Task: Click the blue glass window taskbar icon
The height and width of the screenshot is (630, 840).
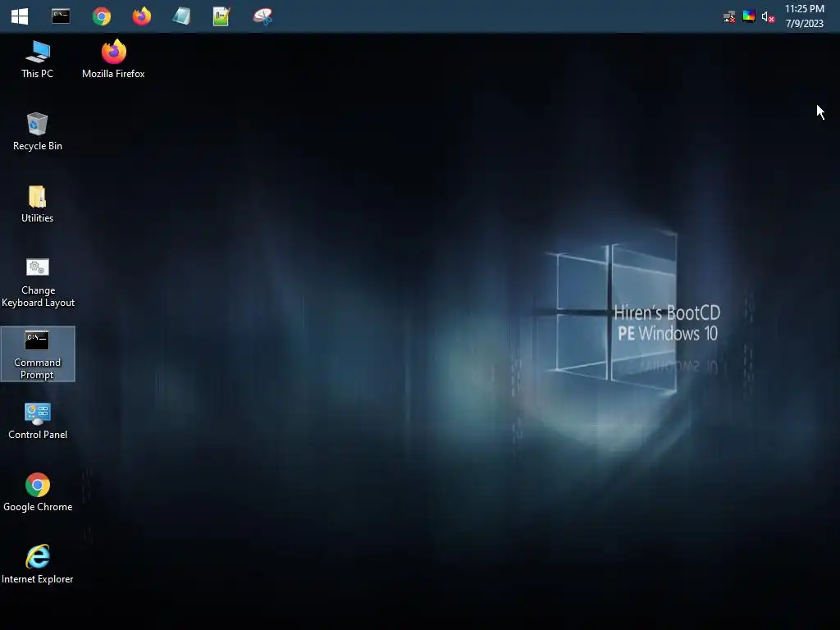Action: [x=181, y=16]
